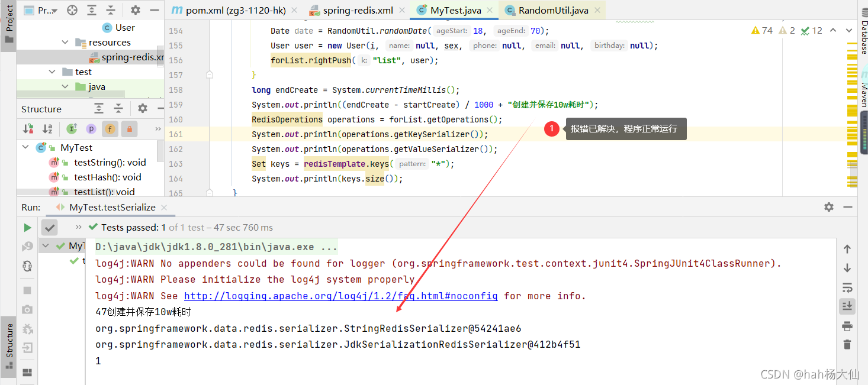Open the Project tool window side tab
This screenshot has width=868, height=385.
[8, 25]
